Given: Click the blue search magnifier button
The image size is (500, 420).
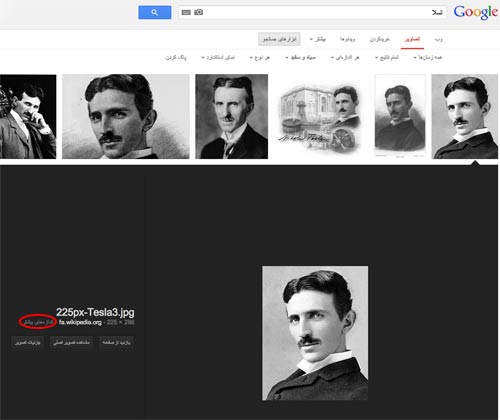Looking at the screenshot, I should [155, 12].
